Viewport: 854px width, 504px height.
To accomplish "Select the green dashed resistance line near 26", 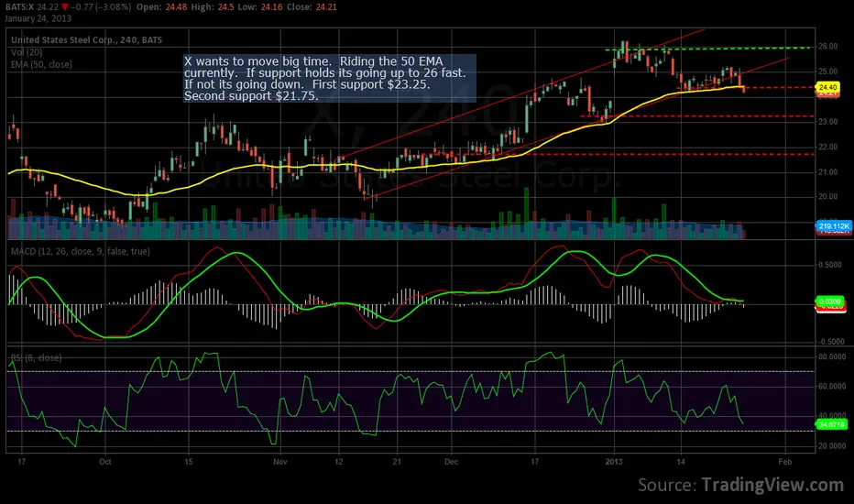I will point(709,49).
